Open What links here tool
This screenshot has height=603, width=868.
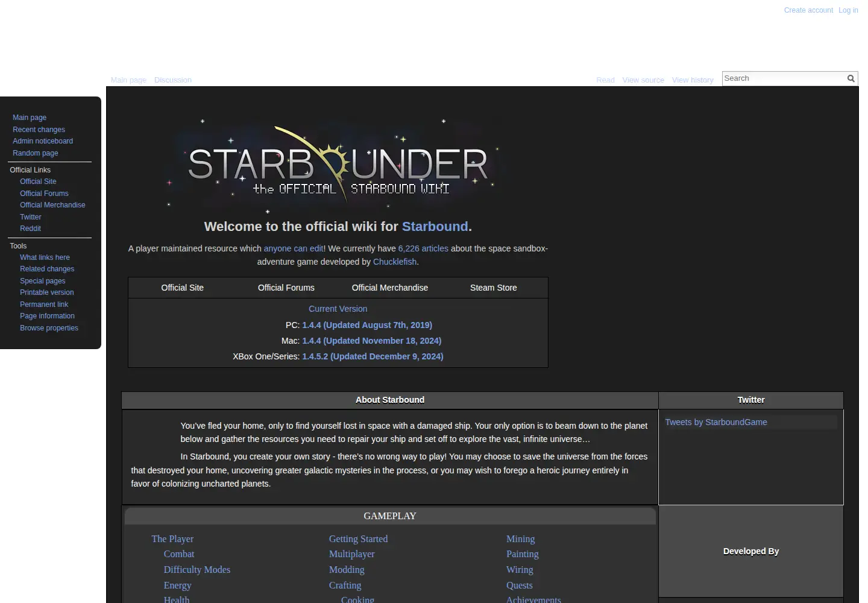tap(45, 257)
